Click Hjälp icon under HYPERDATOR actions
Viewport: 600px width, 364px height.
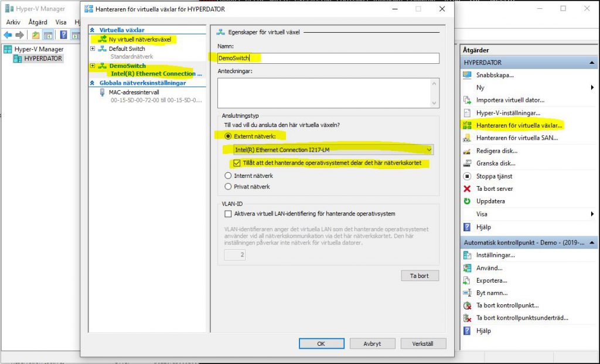click(467, 227)
